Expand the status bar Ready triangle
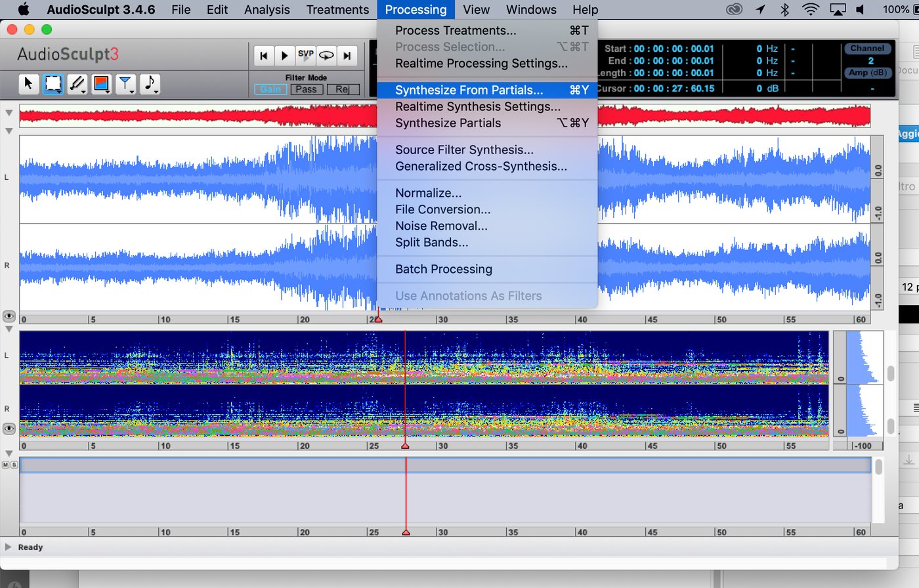The width and height of the screenshot is (919, 588). 8,547
